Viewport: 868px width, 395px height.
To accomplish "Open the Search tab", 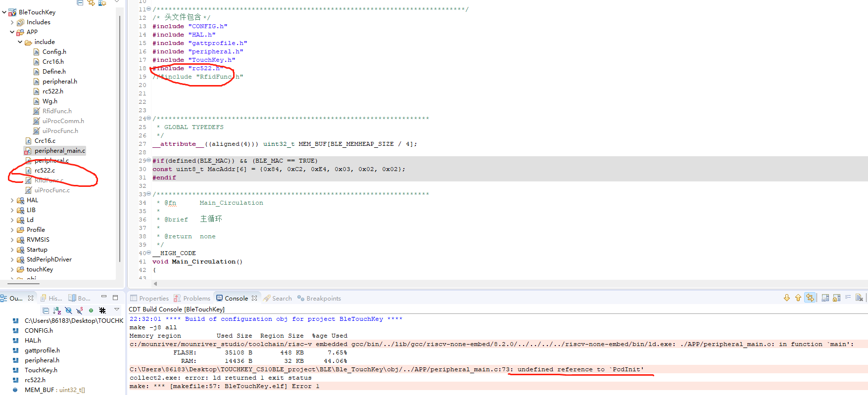I will click(278, 298).
